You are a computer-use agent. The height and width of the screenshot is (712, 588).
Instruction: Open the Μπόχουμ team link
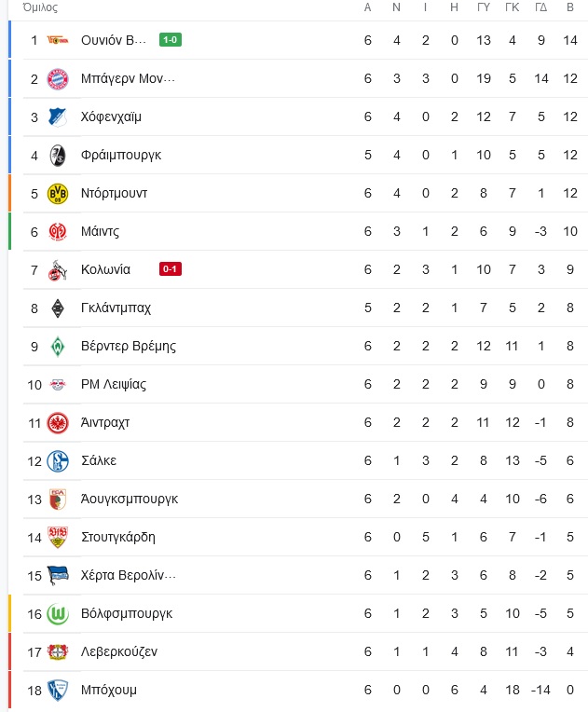click(x=108, y=691)
